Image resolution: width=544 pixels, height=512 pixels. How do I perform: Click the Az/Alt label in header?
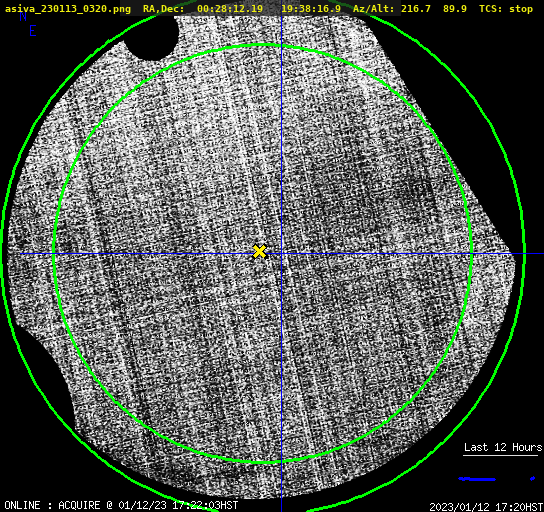coord(374,9)
